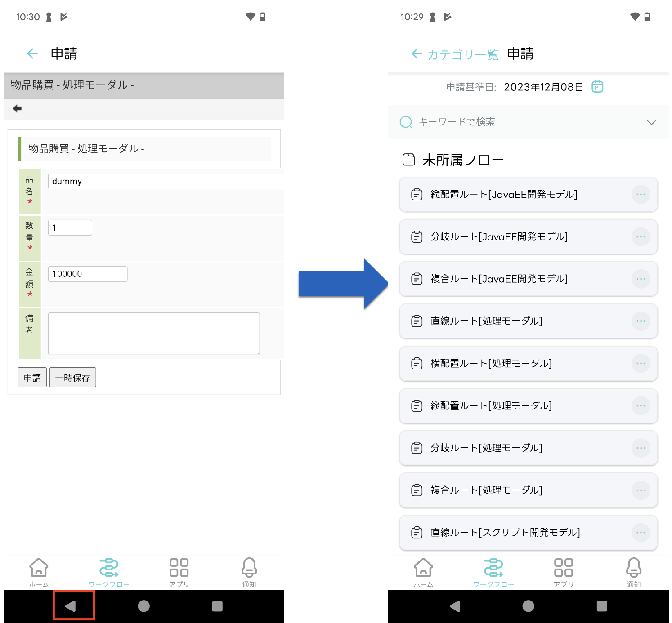Open アプリ tab on the right screen
672x623 pixels.
pos(564,573)
